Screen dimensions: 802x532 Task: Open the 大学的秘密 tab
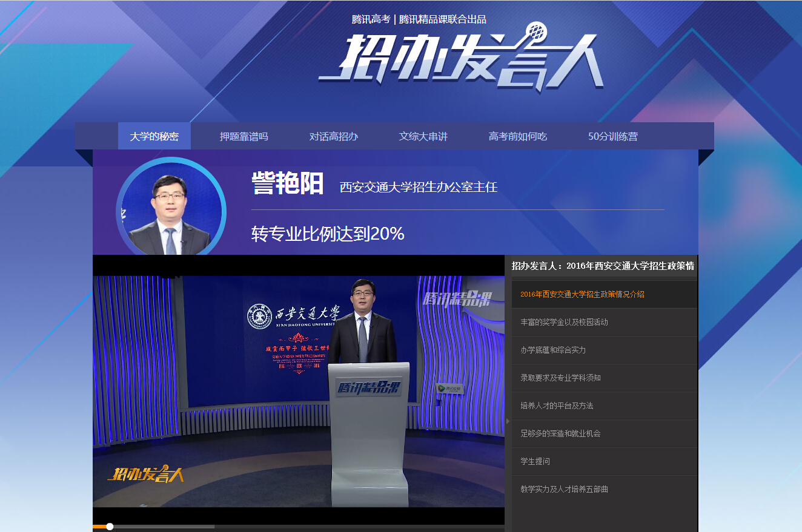tap(154, 136)
